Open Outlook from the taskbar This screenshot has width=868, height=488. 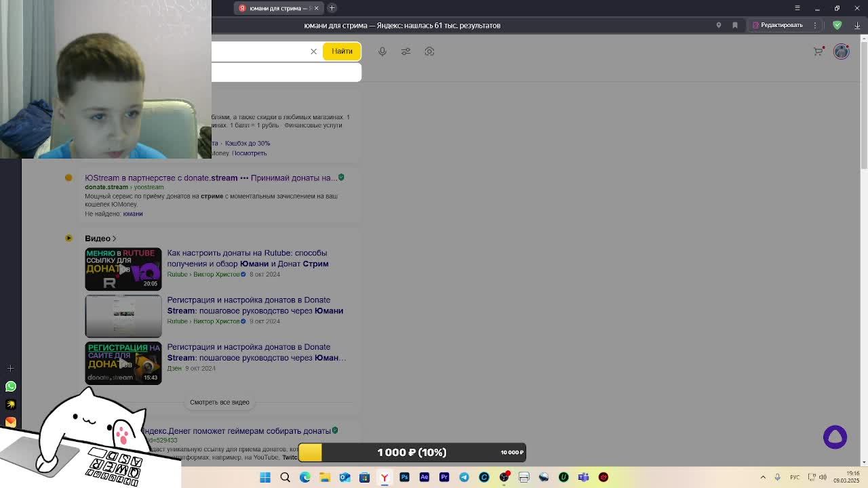344,477
